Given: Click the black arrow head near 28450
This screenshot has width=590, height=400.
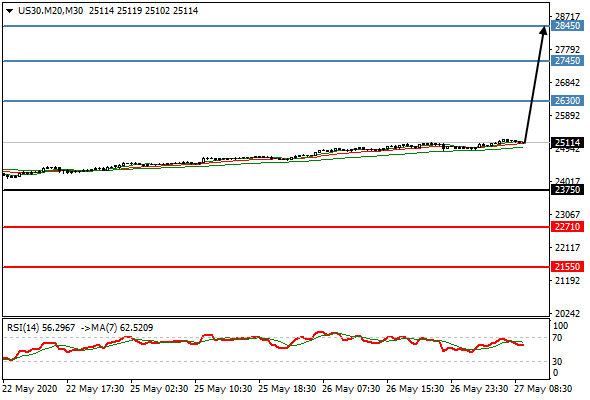Looking at the screenshot, I should (543, 30).
